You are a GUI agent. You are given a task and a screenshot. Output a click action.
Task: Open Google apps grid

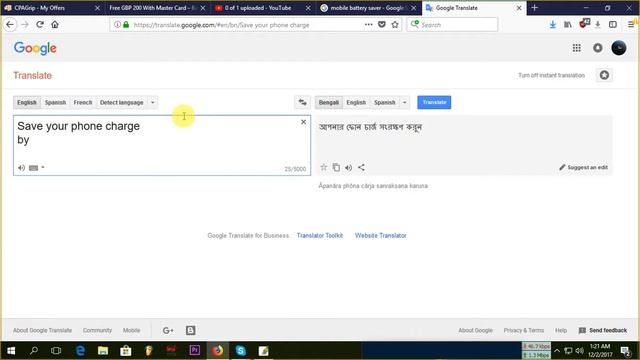(x=576, y=48)
